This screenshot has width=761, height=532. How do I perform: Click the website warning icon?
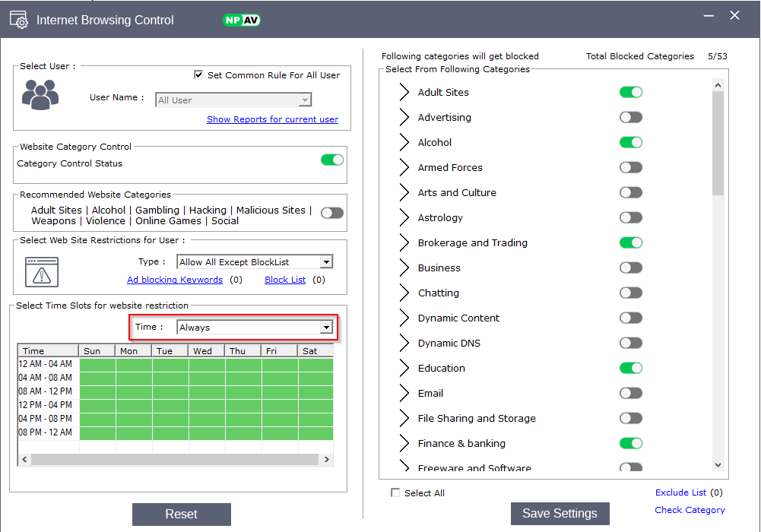click(42, 271)
